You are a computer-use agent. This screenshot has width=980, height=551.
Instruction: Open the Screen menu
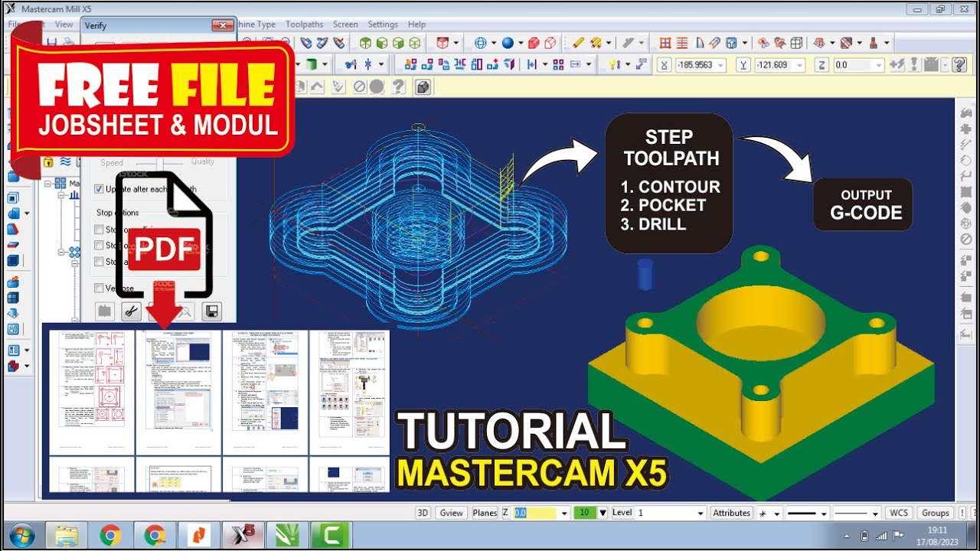pos(345,24)
